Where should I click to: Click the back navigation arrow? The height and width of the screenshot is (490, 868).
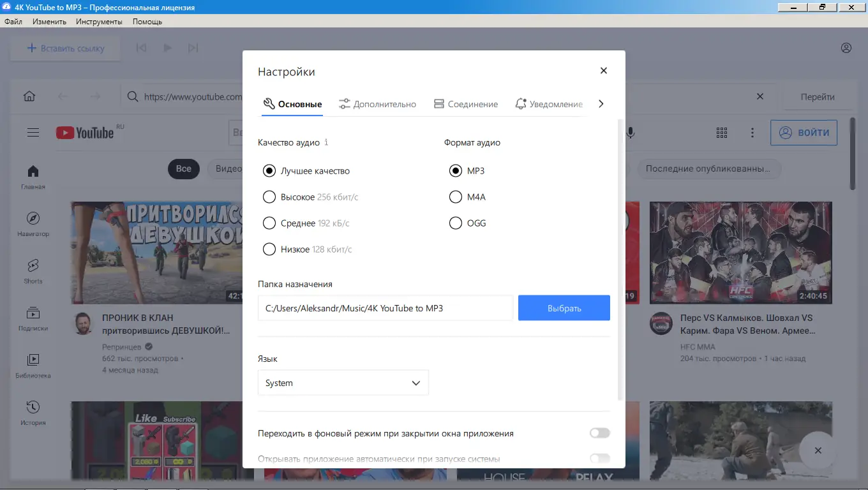pos(63,95)
